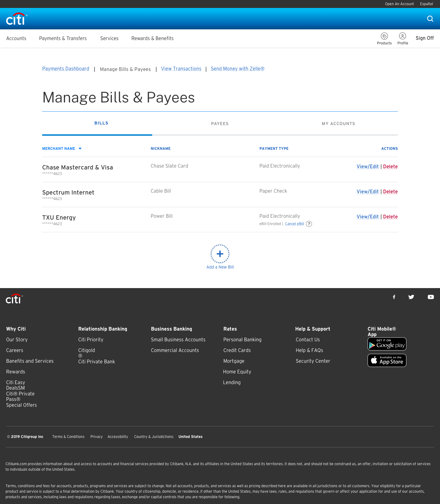Open Careers footer link
The image size is (440, 504).
click(15, 350)
